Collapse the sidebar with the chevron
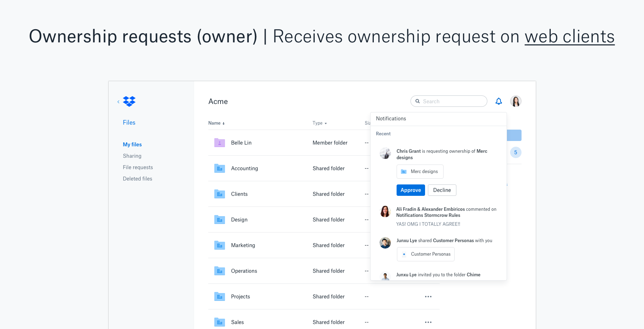This screenshot has width=644, height=329. point(118,101)
